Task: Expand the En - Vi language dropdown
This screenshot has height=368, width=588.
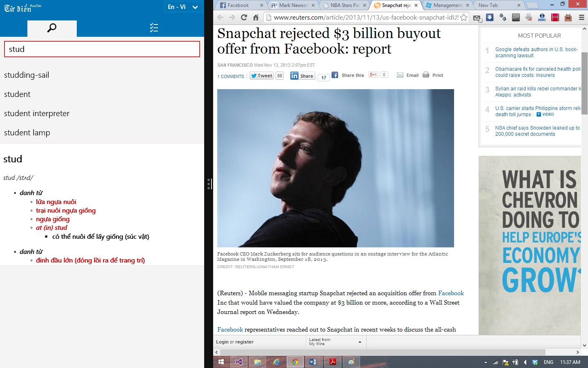Action: pos(183,7)
